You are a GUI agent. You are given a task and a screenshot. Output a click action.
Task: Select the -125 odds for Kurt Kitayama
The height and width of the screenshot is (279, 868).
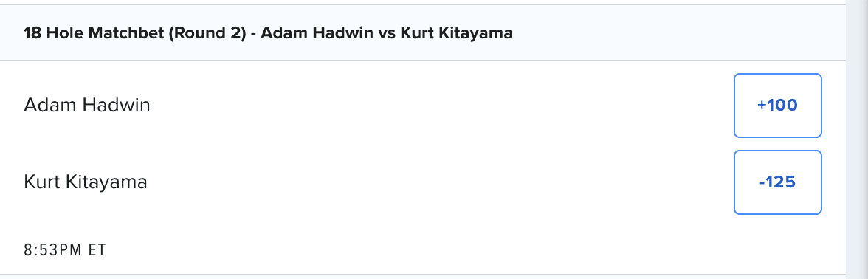point(778,182)
